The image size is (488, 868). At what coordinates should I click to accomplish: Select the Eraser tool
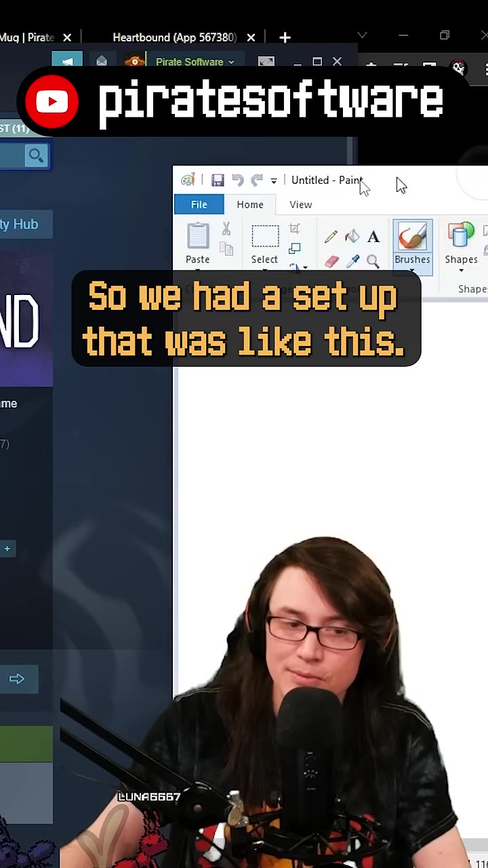coord(331,261)
